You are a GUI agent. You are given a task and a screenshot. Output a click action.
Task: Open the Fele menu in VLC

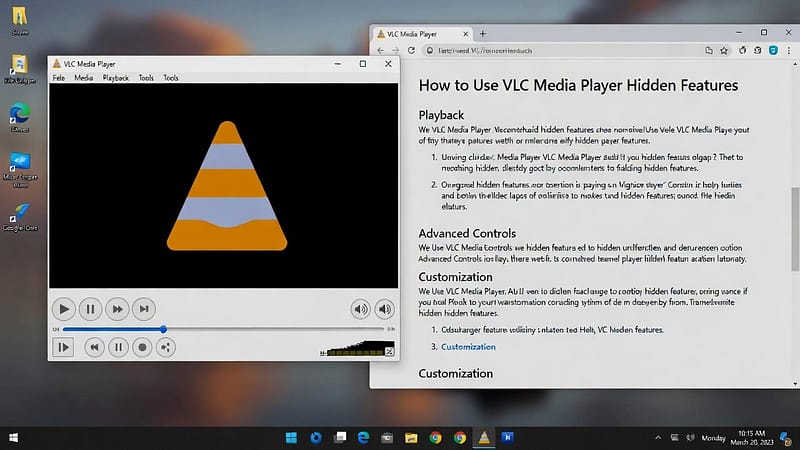[59, 78]
